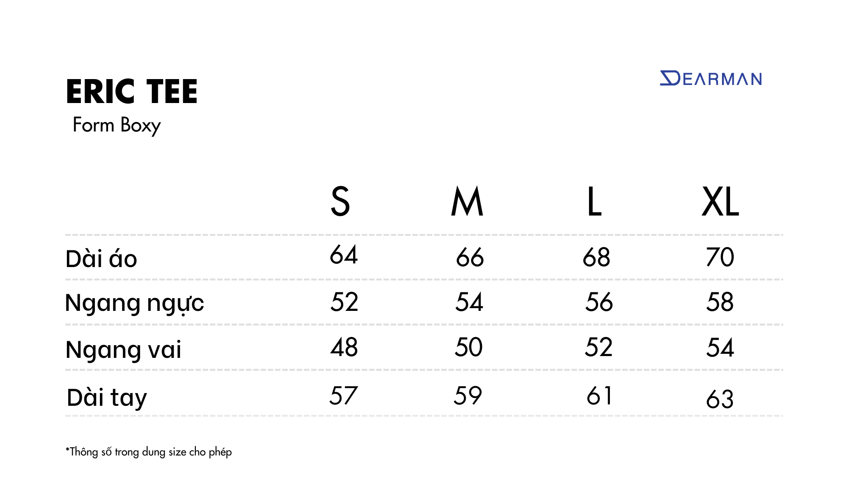Select the XL size column header
Viewport: 868px width, 488px height.
coord(720,202)
